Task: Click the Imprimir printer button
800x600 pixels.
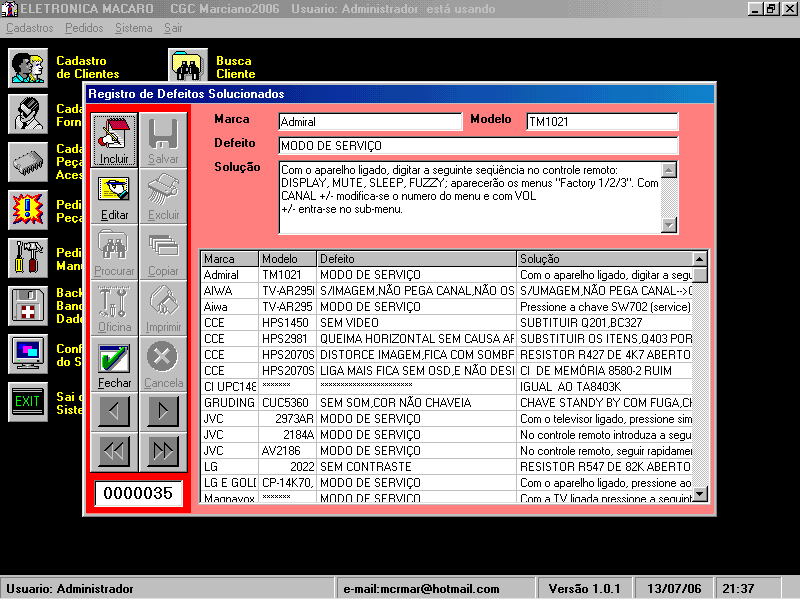Action: click(x=163, y=309)
